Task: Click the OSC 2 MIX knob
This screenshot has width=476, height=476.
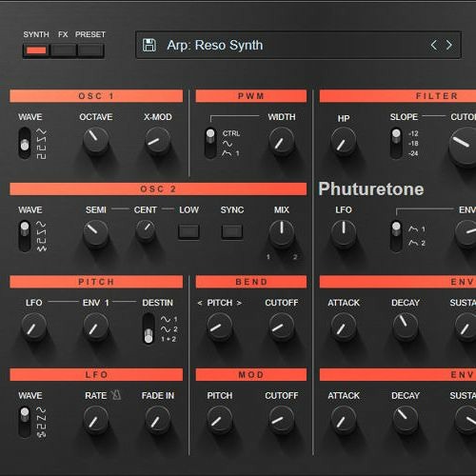Action: tap(282, 233)
